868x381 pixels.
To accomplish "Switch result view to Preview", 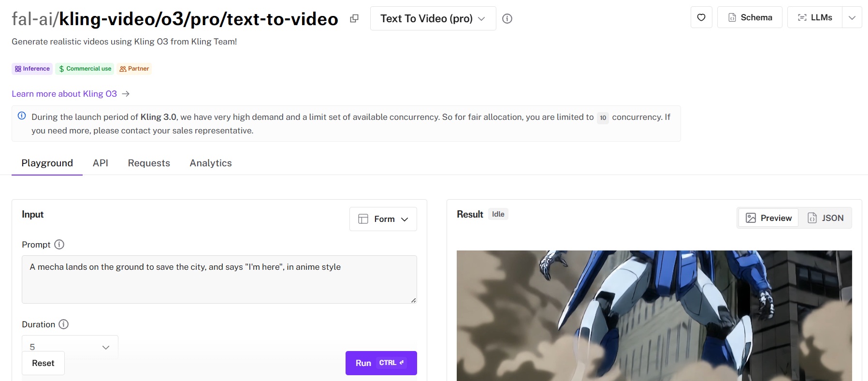I will (x=768, y=218).
